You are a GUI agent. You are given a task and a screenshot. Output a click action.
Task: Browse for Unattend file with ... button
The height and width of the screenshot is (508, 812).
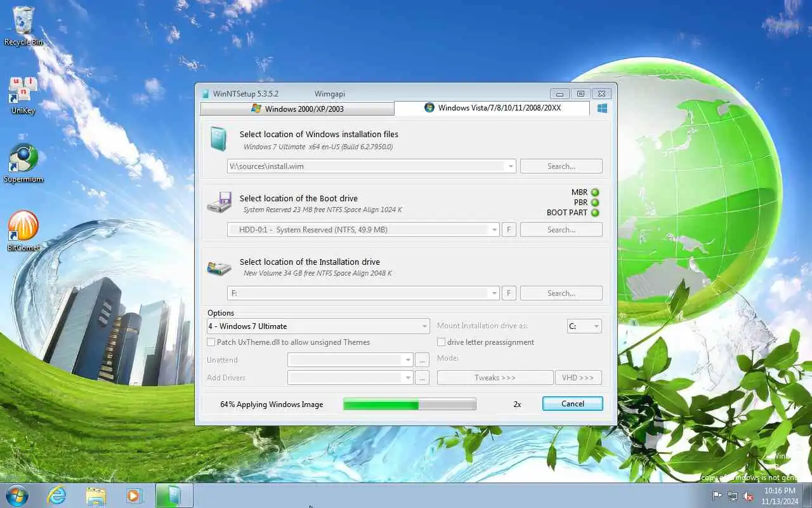(422, 360)
